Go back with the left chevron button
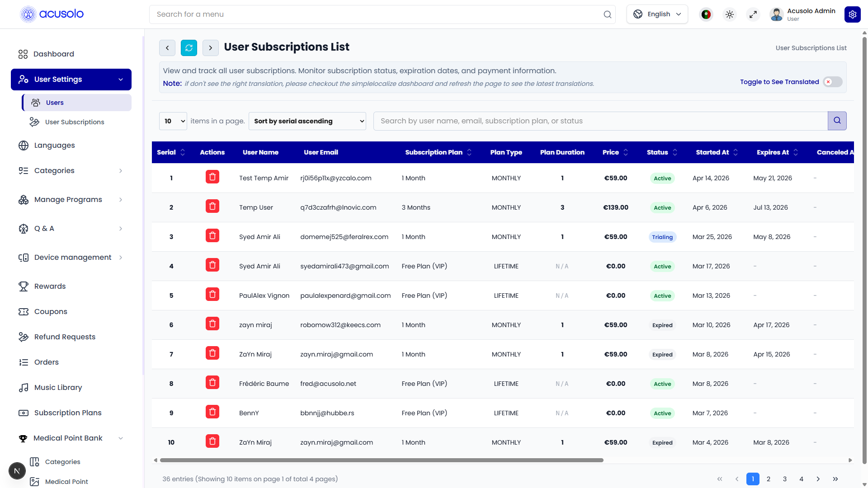The width and height of the screenshot is (868, 488). (x=167, y=48)
